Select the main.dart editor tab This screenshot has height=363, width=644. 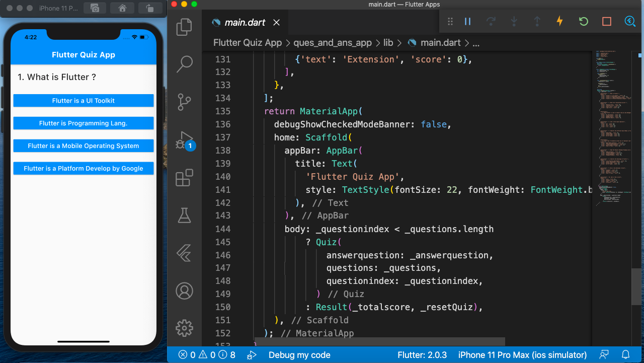(x=246, y=22)
